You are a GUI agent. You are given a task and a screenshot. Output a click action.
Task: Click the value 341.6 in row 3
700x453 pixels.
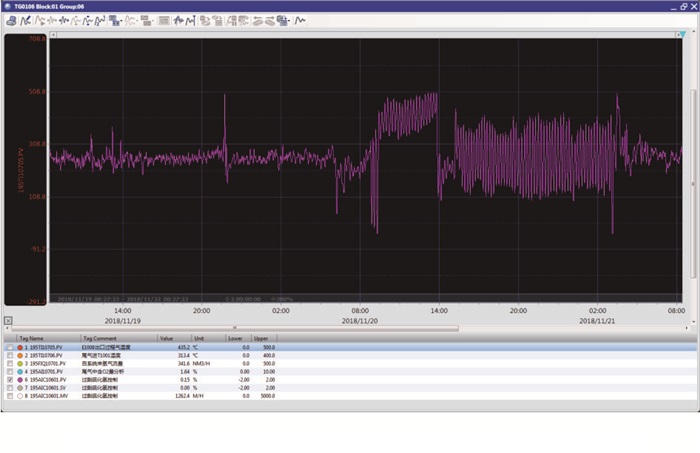tap(183, 363)
